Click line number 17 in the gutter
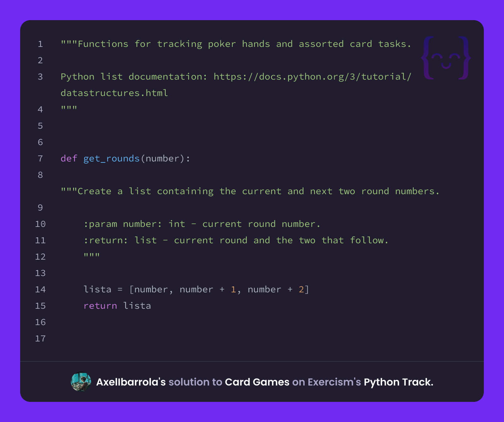 coord(40,339)
